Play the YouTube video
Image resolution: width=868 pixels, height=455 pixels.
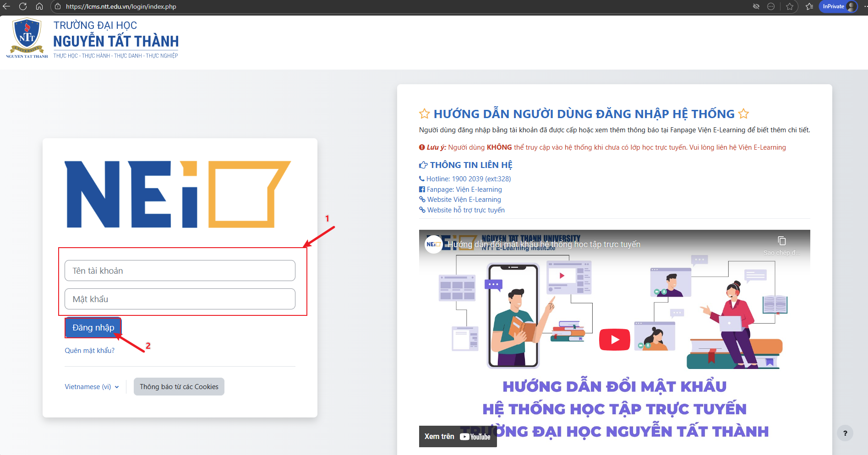tap(615, 340)
